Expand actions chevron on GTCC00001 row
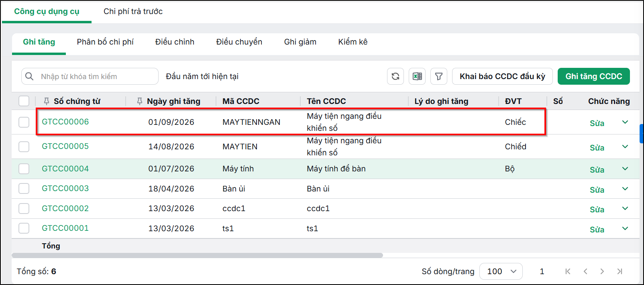Viewport: 644px width, 285px height. coord(625,228)
